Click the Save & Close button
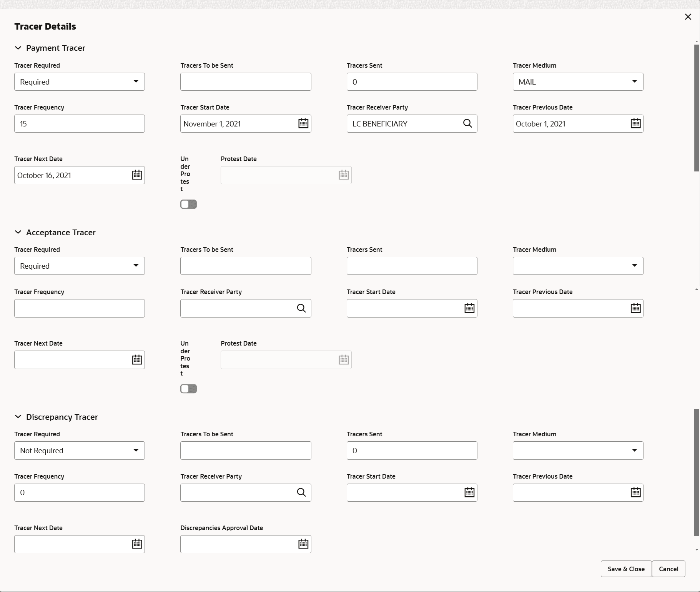700x592 pixels. click(x=626, y=569)
